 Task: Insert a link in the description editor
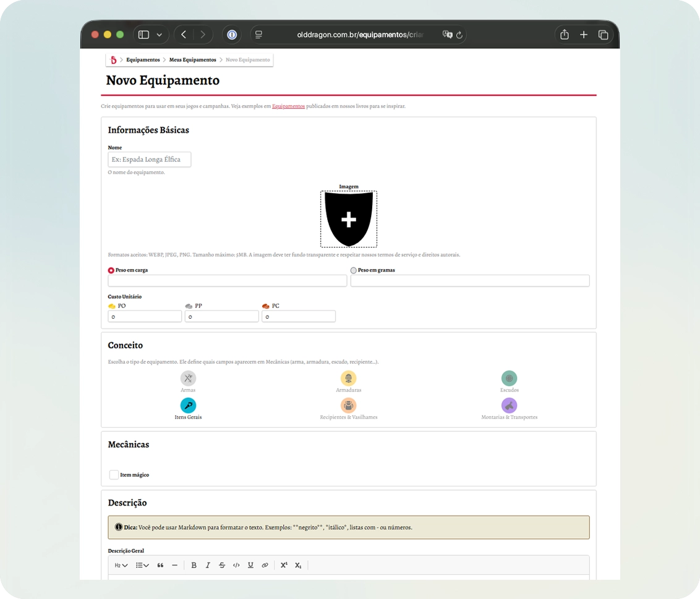265,565
